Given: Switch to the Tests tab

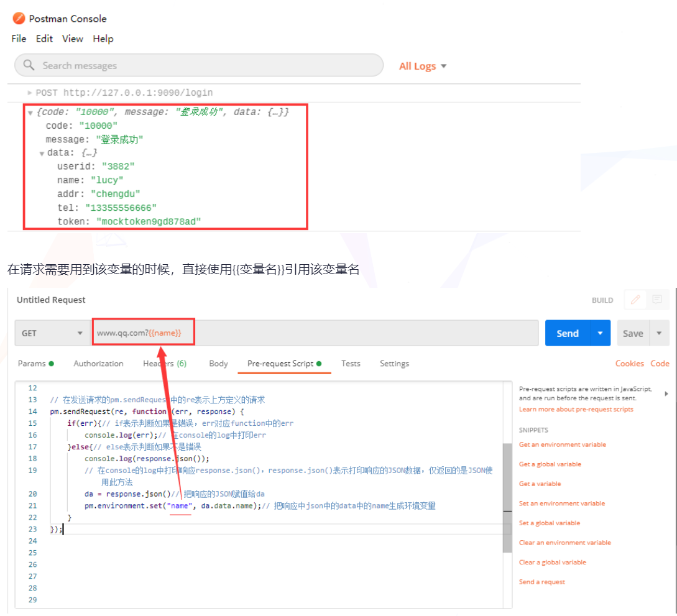Looking at the screenshot, I should (x=351, y=364).
